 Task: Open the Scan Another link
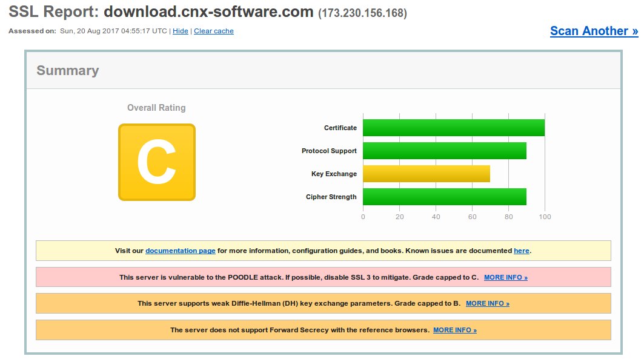tap(594, 31)
